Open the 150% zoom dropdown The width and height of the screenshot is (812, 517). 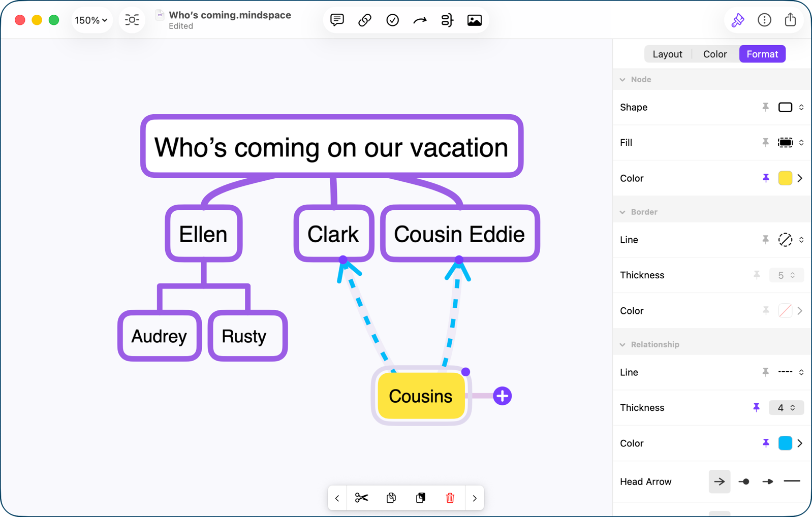coord(91,20)
